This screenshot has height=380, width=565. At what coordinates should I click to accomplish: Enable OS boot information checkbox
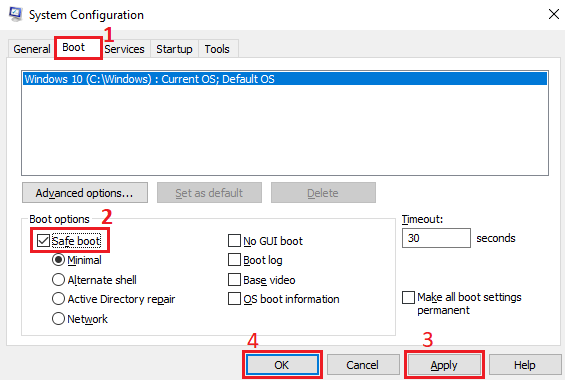point(234,299)
